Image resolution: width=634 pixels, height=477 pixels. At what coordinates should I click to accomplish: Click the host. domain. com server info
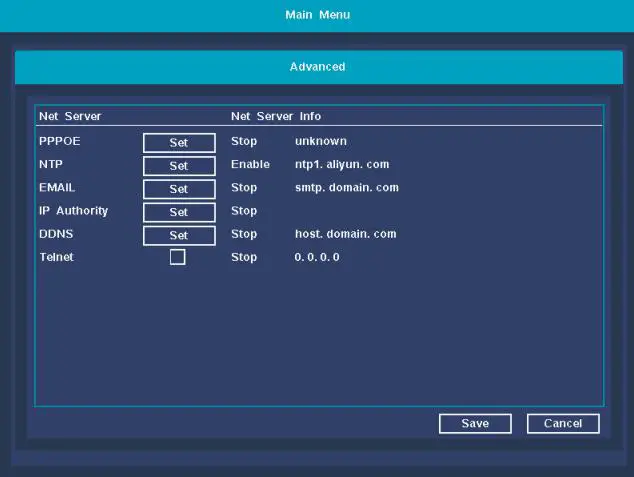(x=346, y=234)
